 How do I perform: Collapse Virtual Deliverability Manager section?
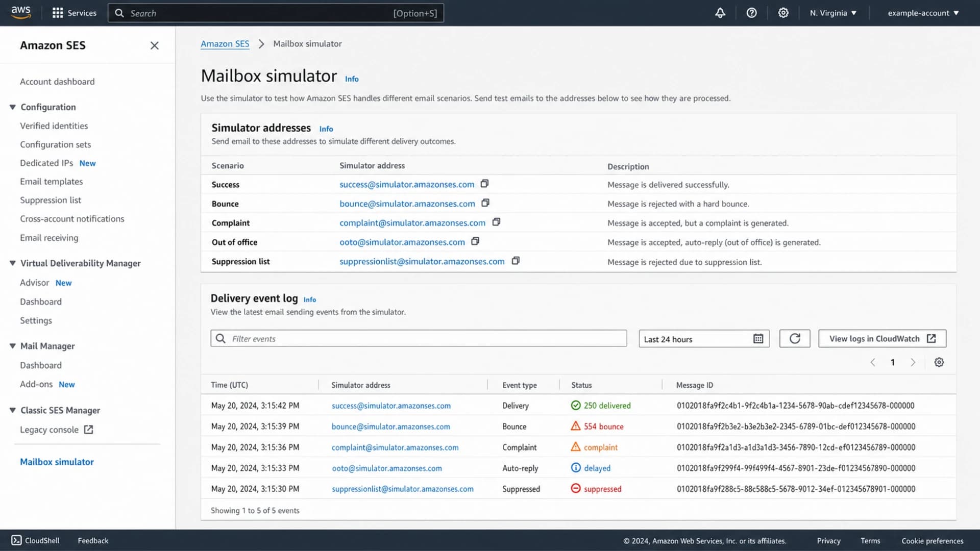13,263
